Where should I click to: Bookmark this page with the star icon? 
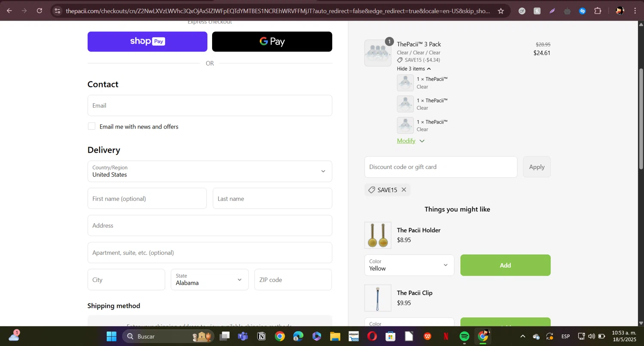501,11
